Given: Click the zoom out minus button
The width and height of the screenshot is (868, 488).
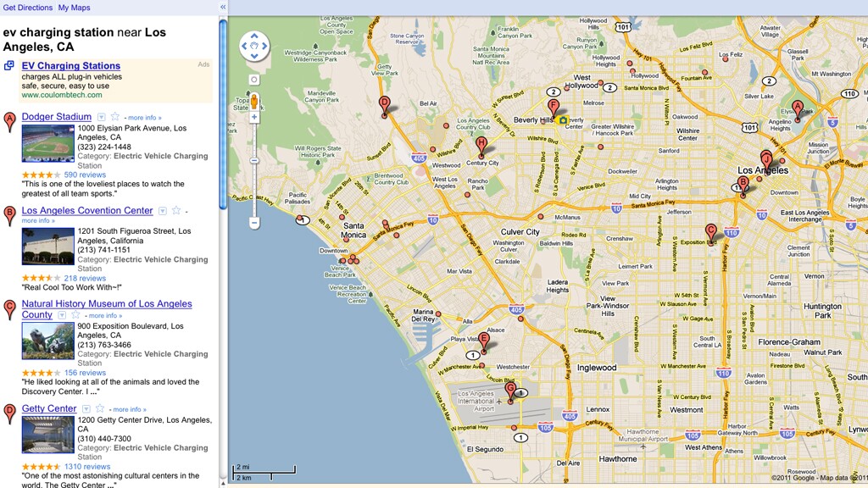Looking at the screenshot, I should 254,223.
